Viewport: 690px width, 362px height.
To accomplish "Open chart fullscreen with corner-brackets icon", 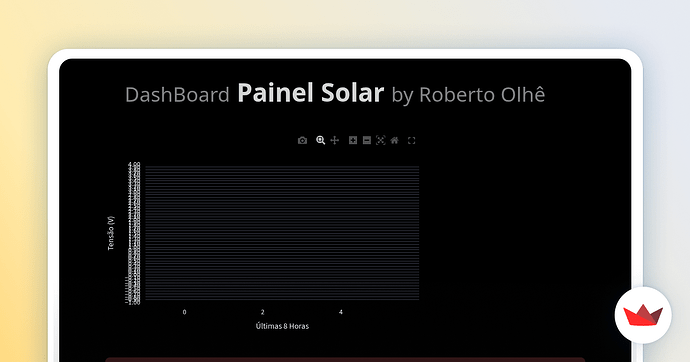I will [x=411, y=140].
